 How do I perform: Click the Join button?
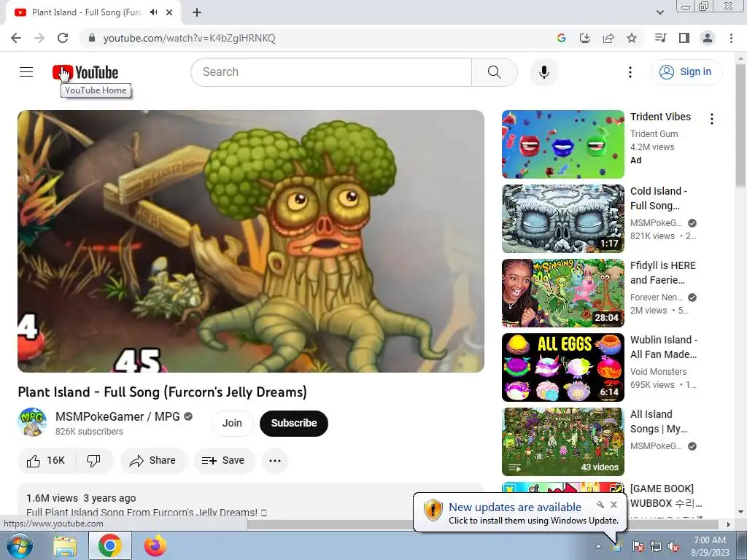pos(232,423)
